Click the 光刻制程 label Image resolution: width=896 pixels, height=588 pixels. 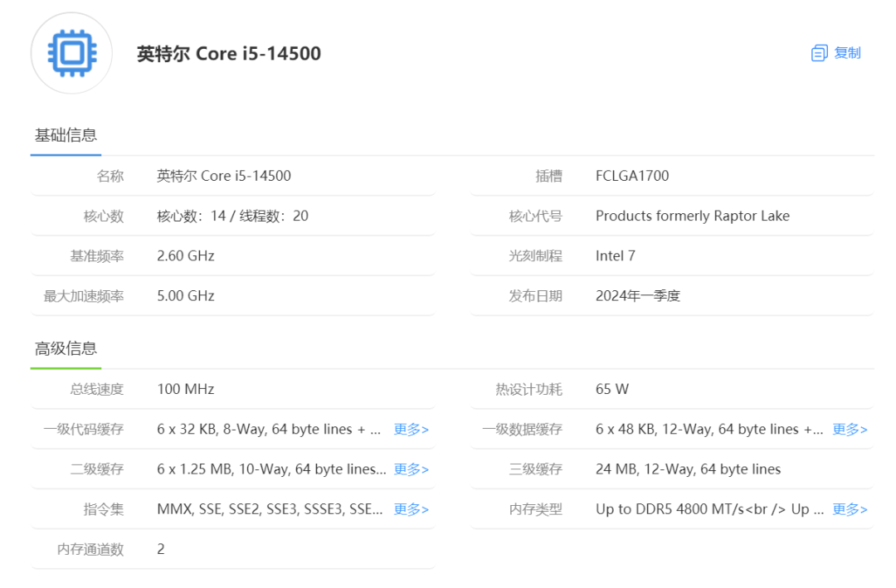click(535, 256)
